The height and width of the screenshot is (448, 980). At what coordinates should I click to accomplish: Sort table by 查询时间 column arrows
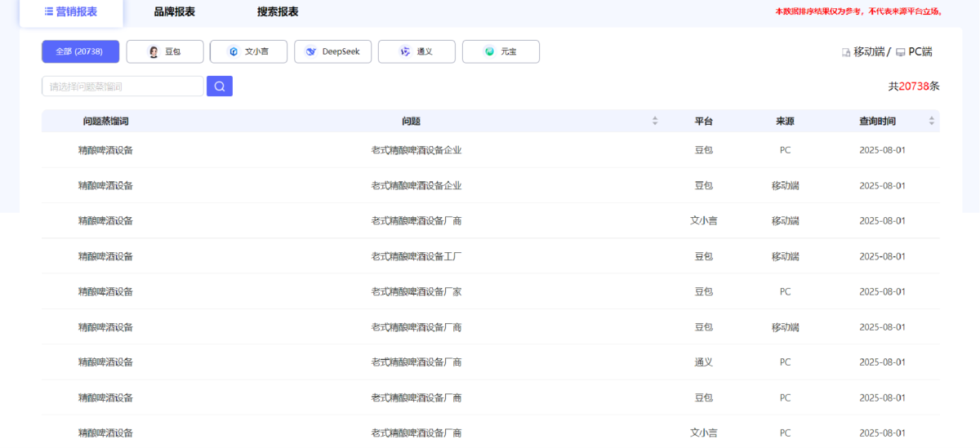tap(932, 121)
